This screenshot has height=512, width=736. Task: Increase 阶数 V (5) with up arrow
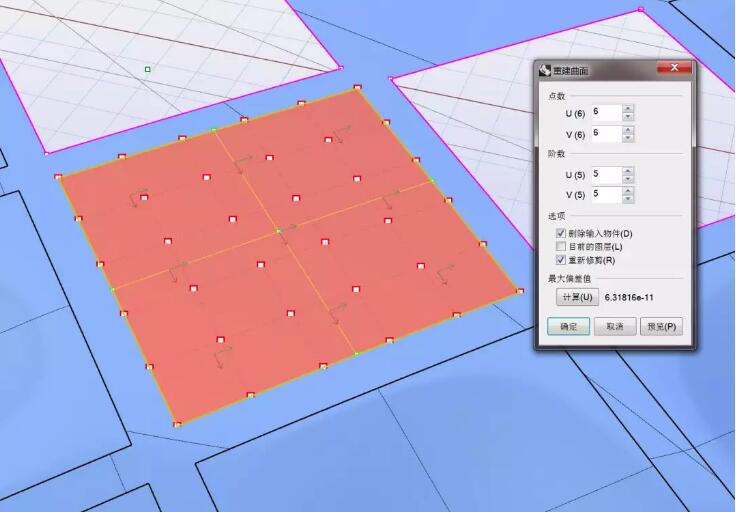point(628,191)
